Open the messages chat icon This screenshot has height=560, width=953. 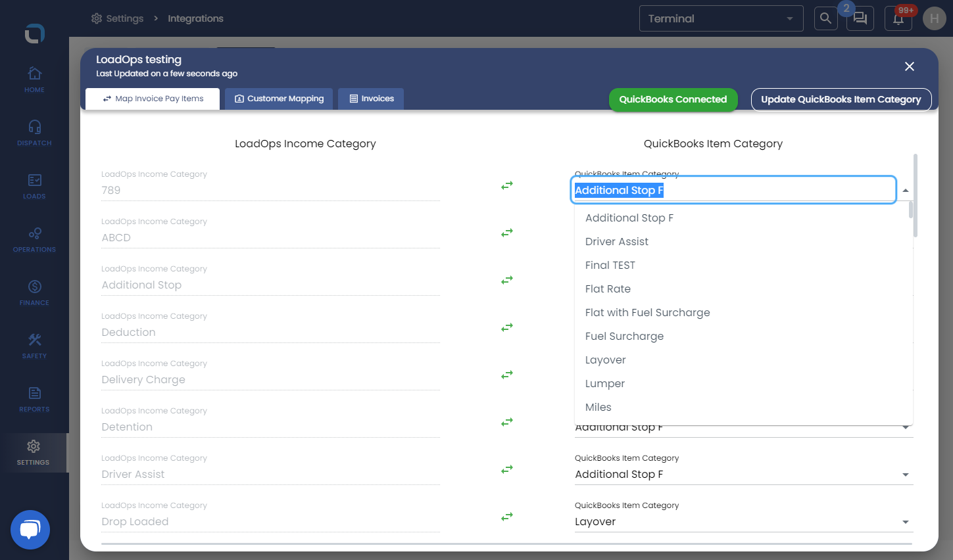[x=860, y=18]
